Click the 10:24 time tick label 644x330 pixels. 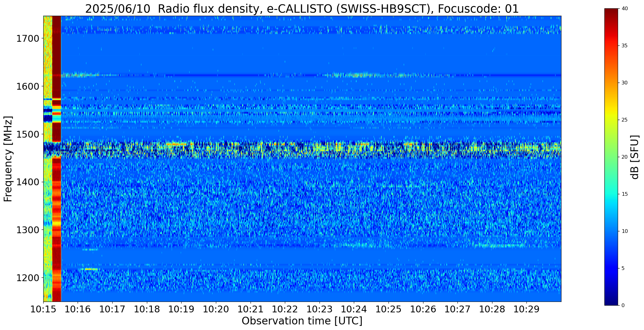354,309
